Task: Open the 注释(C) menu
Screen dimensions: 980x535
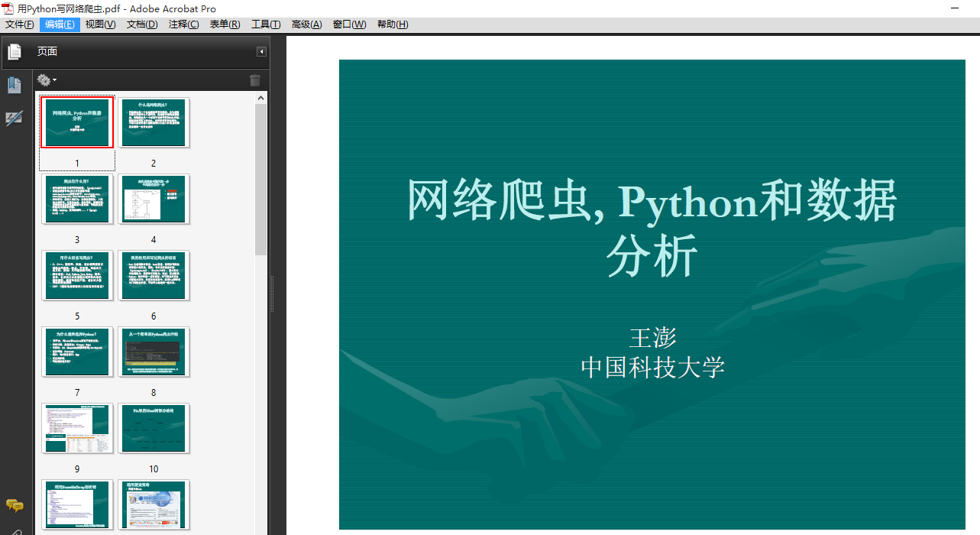Action: [183, 24]
